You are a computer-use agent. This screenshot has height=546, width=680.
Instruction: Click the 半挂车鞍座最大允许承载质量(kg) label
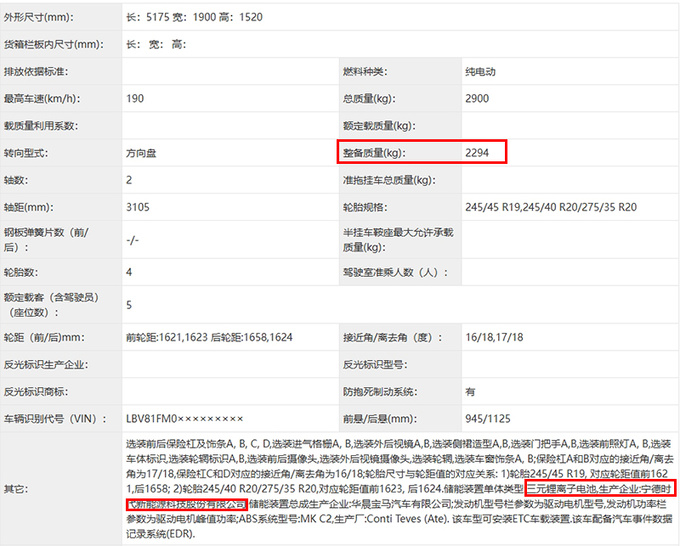(x=398, y=240)
